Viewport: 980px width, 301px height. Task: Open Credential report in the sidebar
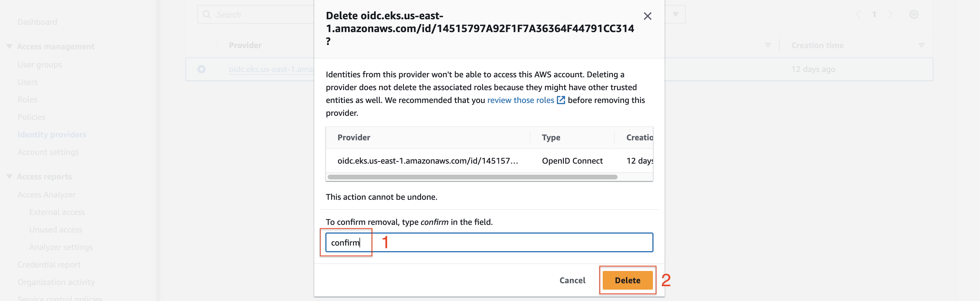click(x=49, y=265)
